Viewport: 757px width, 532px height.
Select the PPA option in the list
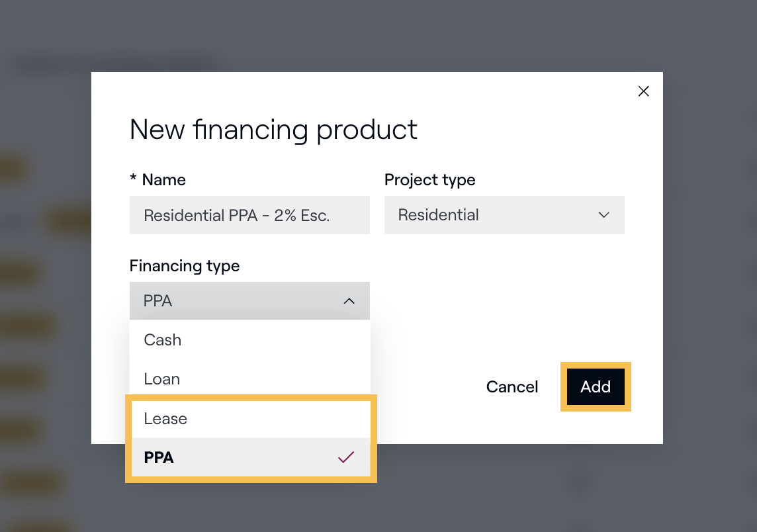tap(159, 458)
